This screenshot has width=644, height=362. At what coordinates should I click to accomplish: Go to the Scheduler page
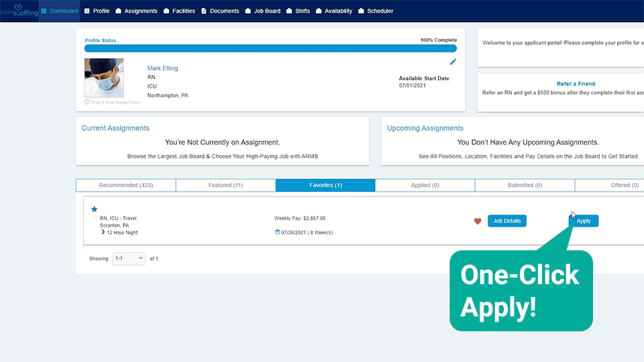pyautogui.click(x=376, y=11)
